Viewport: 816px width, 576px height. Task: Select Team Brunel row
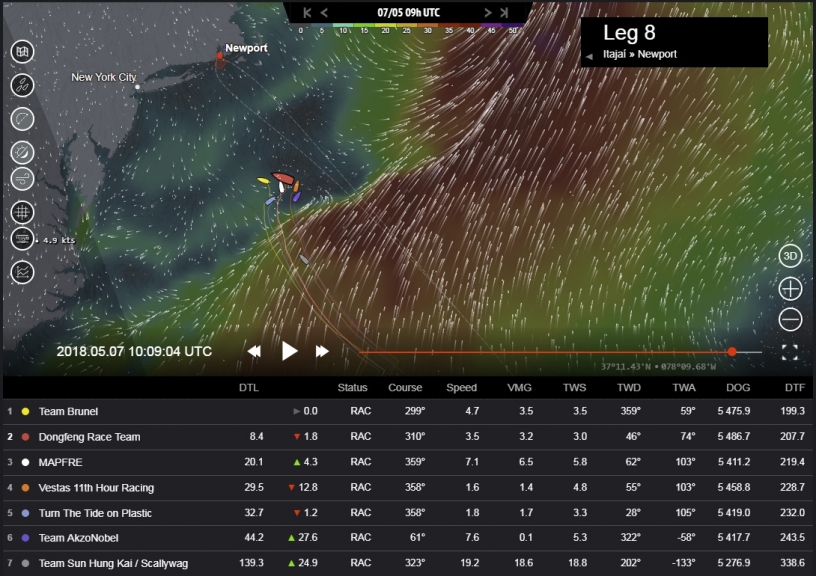tap(408, 411)
